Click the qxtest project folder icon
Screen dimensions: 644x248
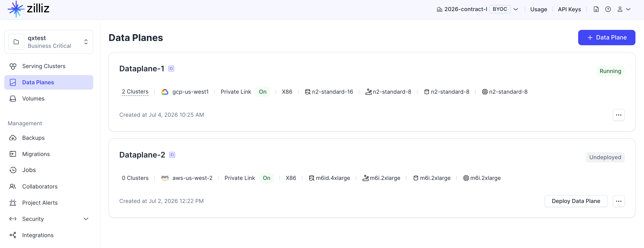[x=16, y=42]
